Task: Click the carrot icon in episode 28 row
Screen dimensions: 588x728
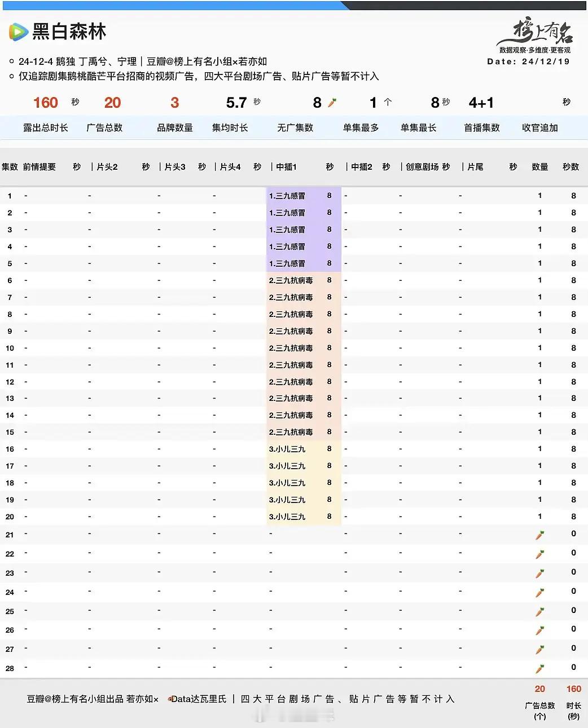Action: click(539, 669)
